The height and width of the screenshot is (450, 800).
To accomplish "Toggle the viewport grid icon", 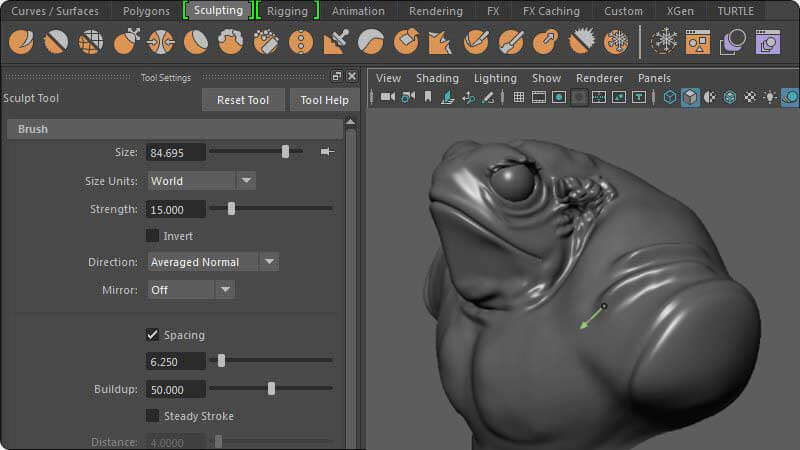I will pyautogui.click(x=518, y=97).
